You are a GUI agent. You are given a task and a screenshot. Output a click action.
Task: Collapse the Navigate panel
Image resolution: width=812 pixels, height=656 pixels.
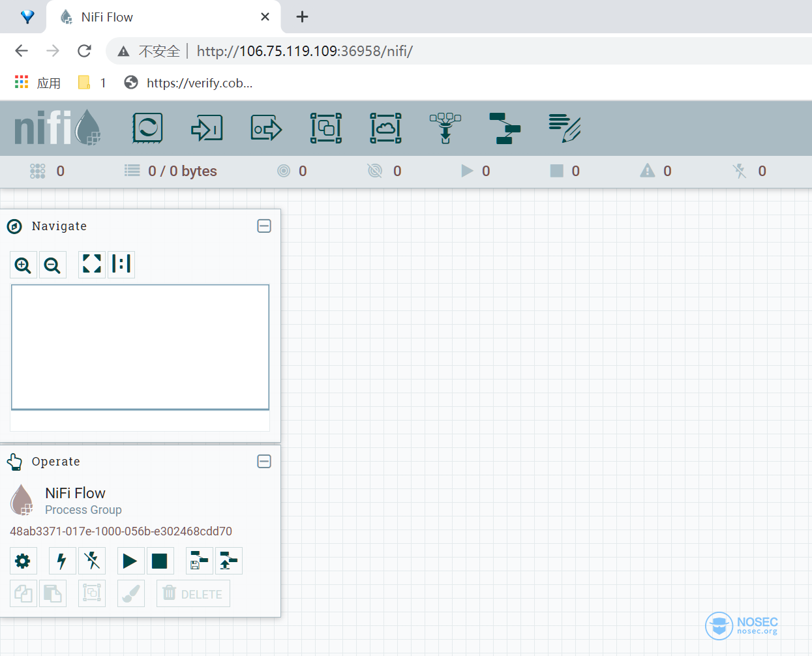(x=264, y=226)
